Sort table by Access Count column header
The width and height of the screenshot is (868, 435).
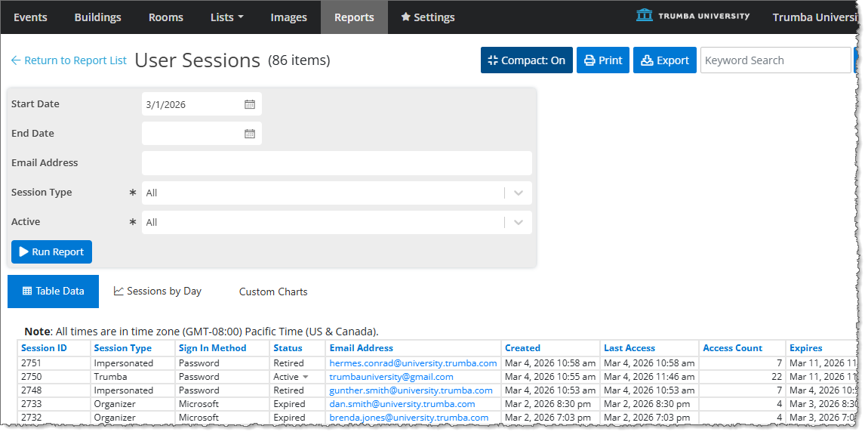(x=732, y=348)
